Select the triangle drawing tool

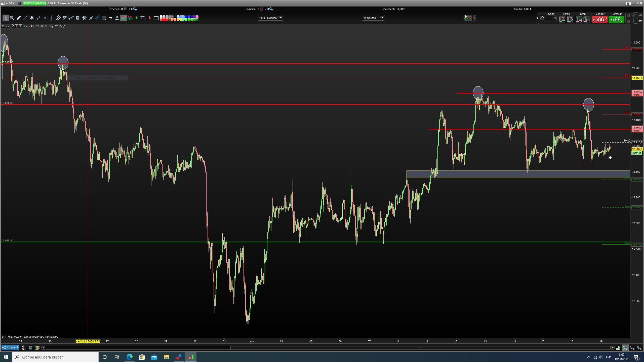[117, 18]
